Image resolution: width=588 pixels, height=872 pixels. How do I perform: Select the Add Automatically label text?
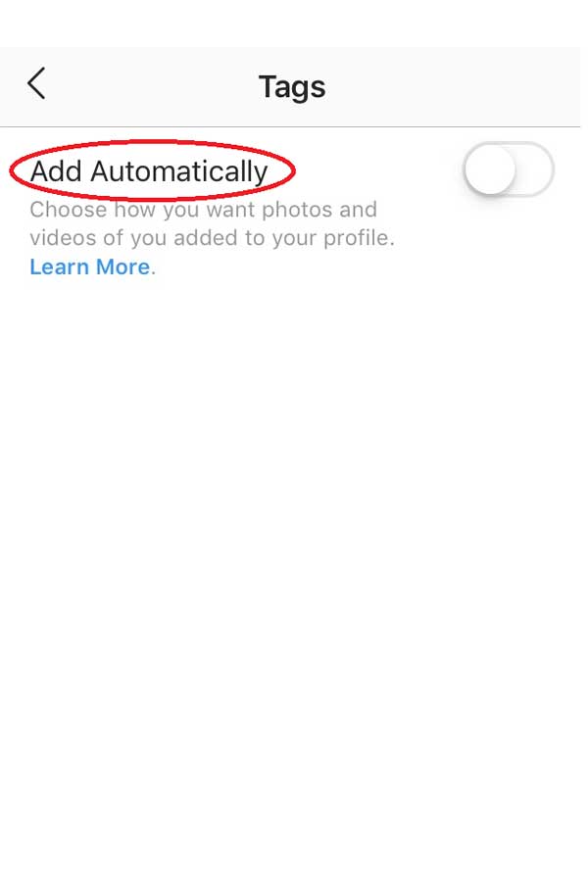click(x=149, y=170)
